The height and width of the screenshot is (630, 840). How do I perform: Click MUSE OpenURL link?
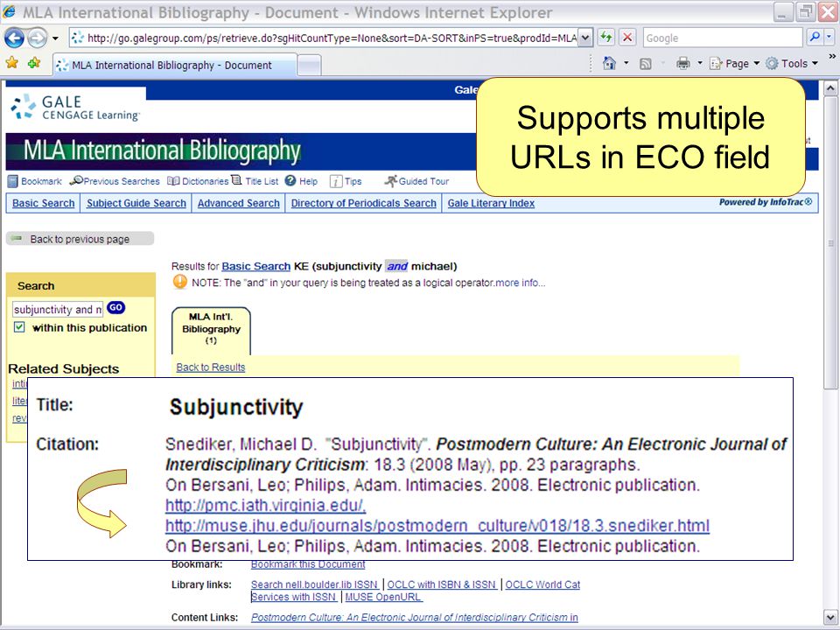tap(383, 597)
